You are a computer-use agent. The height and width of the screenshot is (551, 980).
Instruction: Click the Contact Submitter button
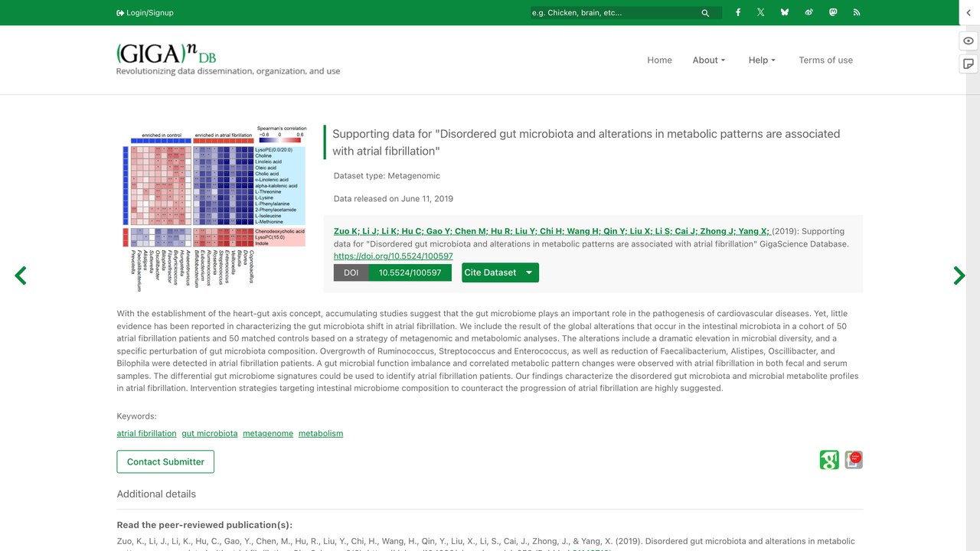point(165,461)
